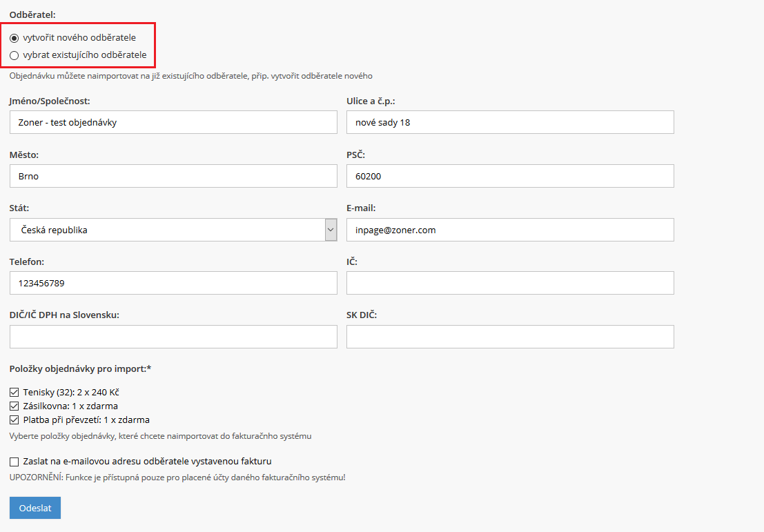Screen dimensions: 764x532
Task: Click the 'Zaslat na e-mailovou adresu' label text
Action: point(147,462)
